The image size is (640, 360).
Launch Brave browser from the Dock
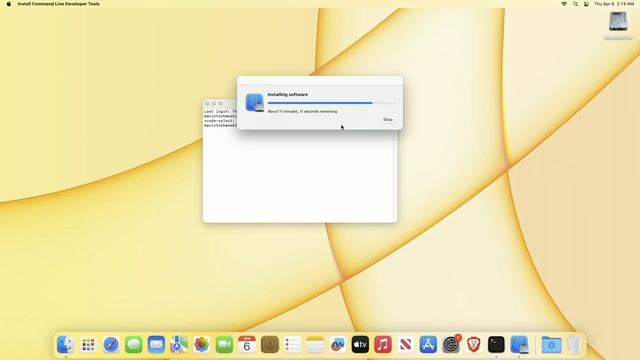click(473, 344)
